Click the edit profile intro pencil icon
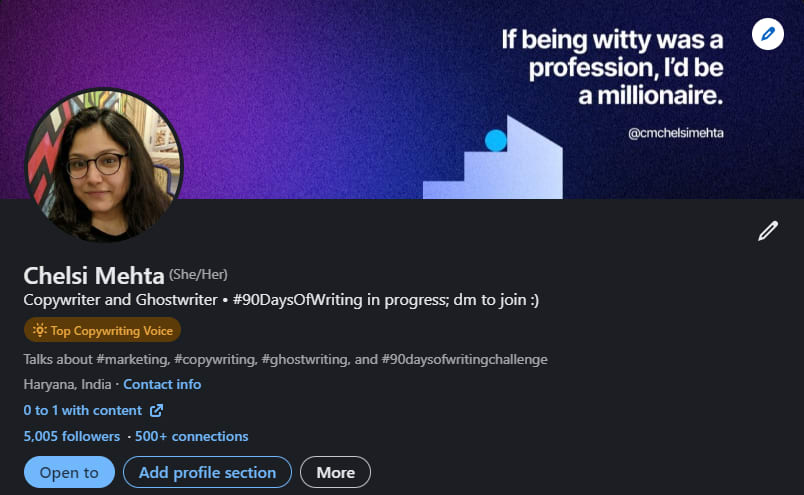This screenshot has height=495, width=804. (x=767, y=232)
